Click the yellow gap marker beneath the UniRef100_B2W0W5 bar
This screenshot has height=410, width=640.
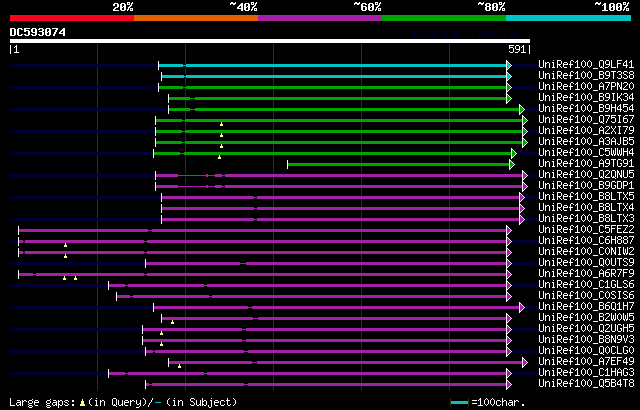click(172, 322)
